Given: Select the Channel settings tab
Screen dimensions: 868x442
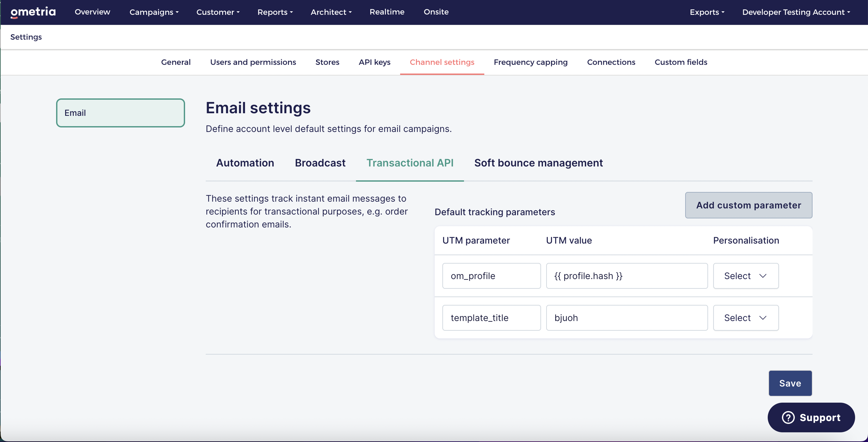Looking at the screenshot, I should [442, 62].
